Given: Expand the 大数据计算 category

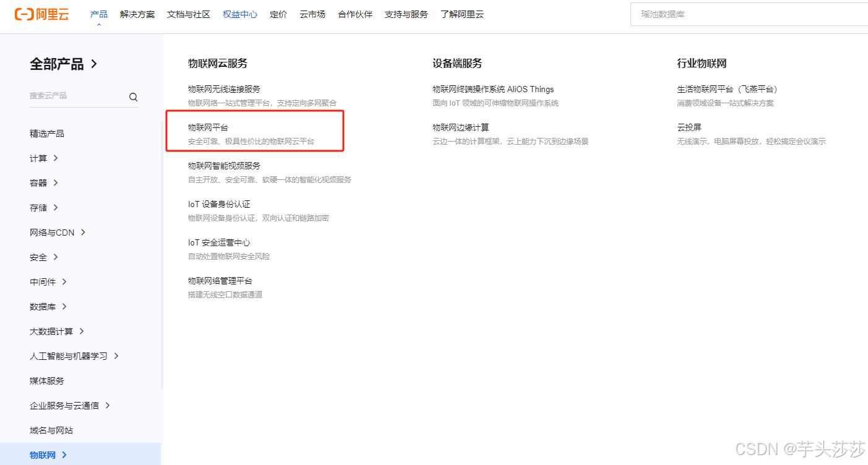Looking at the screenshot, I should coord(57,331).
